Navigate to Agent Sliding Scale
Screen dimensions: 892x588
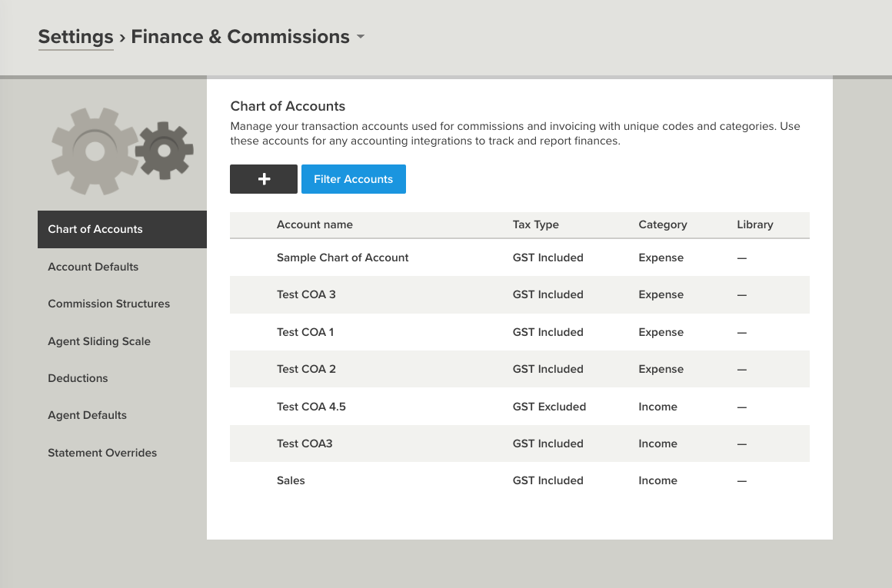click(x=99, y=341)
